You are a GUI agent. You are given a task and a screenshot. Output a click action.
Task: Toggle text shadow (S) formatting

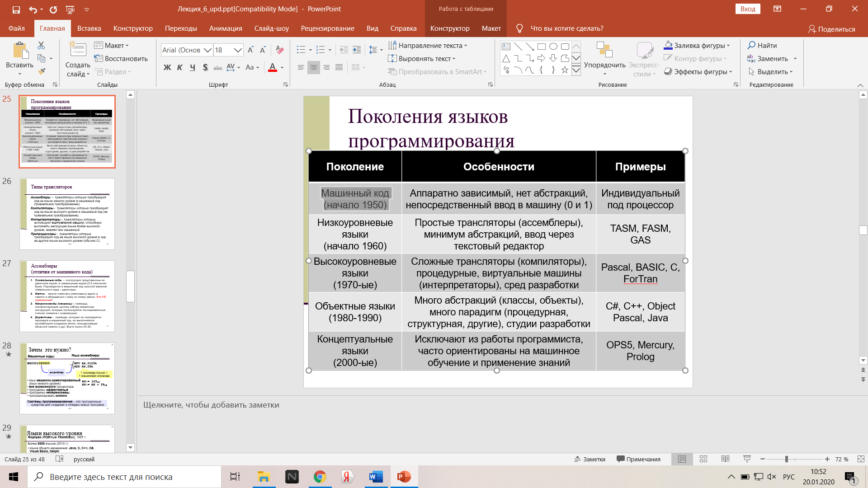pyautogui.click(x=205, y=67)
